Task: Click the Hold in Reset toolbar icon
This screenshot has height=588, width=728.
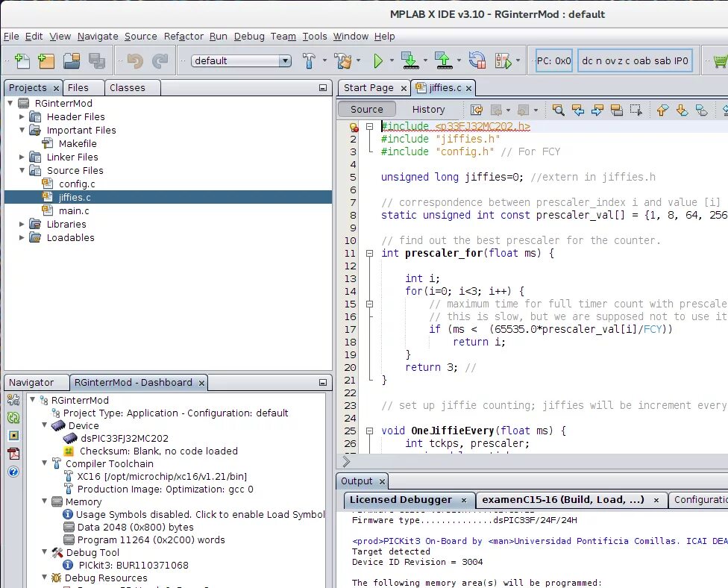Action: pyautogui.click(x=477, y=60)
